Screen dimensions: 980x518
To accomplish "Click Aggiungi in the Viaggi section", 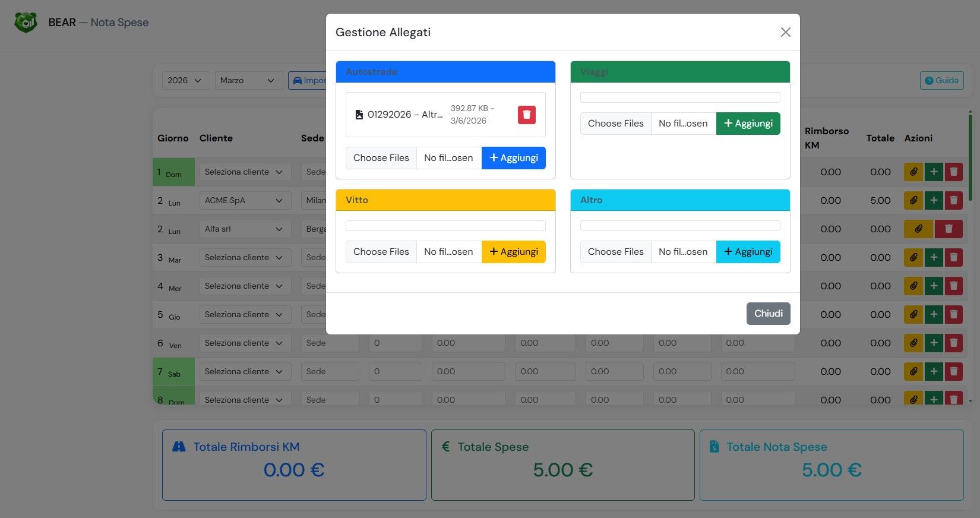I will coord(748,124).
